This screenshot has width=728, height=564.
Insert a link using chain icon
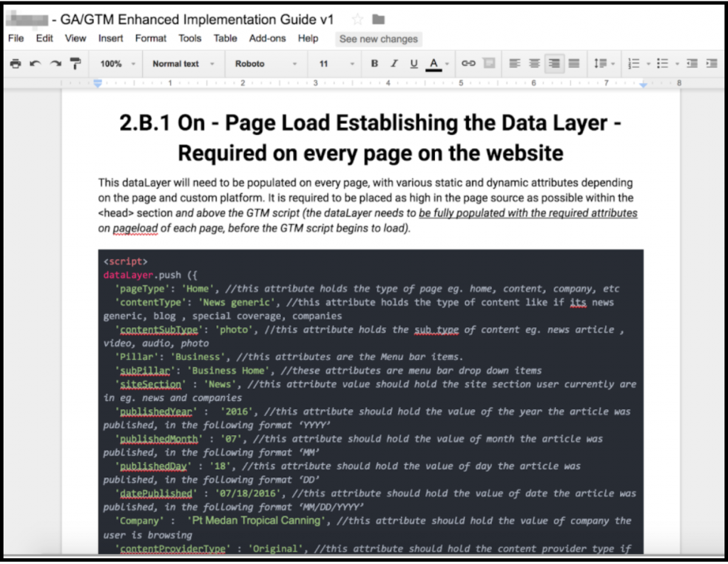tap(469, 64)
